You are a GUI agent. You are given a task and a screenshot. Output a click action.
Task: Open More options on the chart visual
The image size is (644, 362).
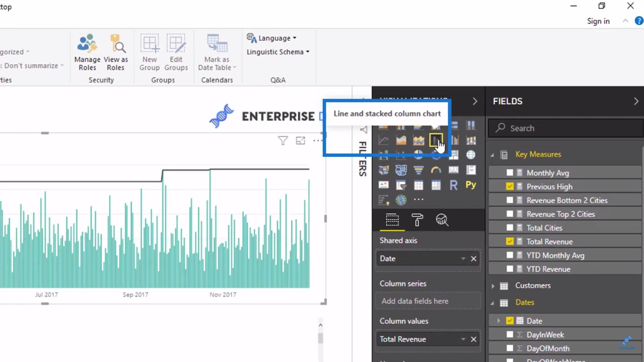coord(318,141)
